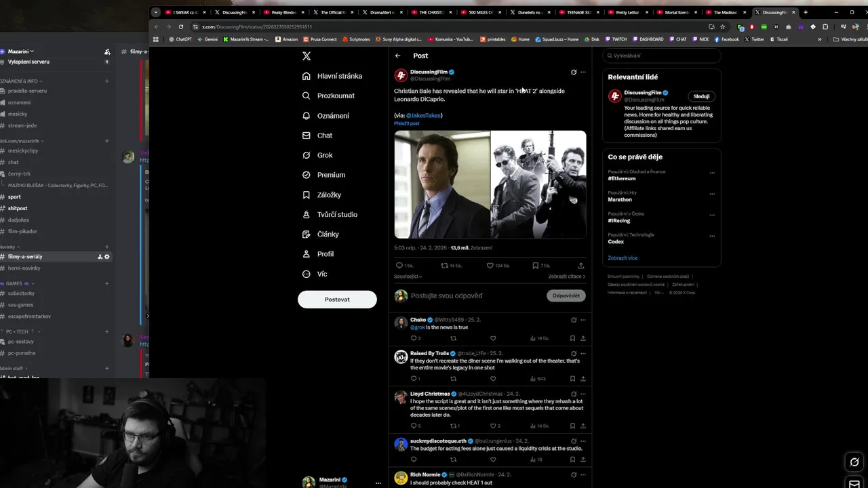Open Chat in X sidebar
This screenshot has height=488, width=868.
tap(317, 136)
